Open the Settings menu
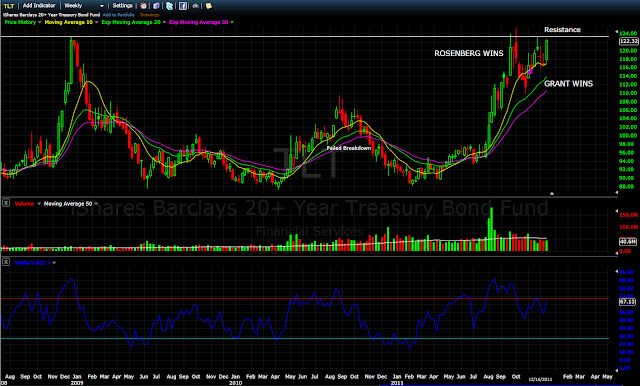 coord(122,6)
